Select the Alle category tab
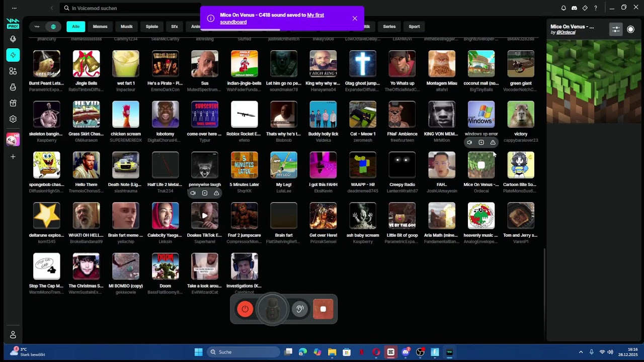The height and width of the screenshot is (362, 644). pyautogui.click(x=75, y=27)
